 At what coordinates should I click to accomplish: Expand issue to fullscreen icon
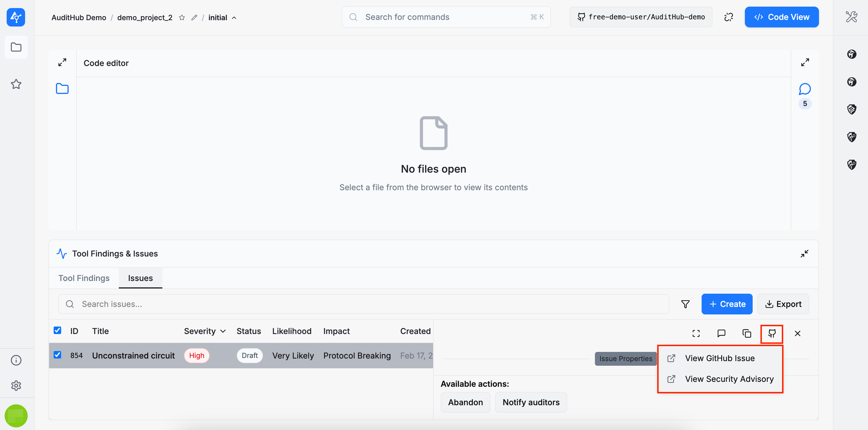point(696,333)
